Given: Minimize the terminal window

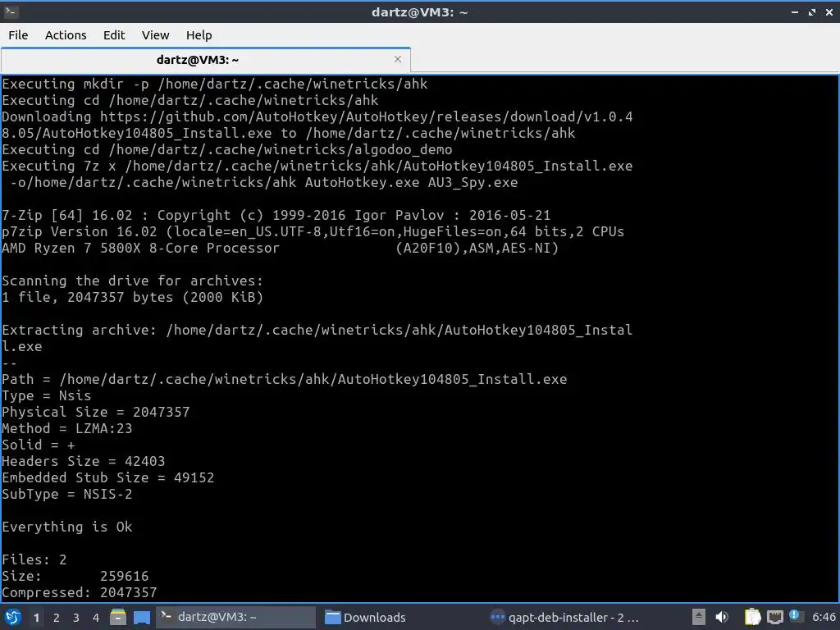Looking at the screenshot, I should point(794,11).
